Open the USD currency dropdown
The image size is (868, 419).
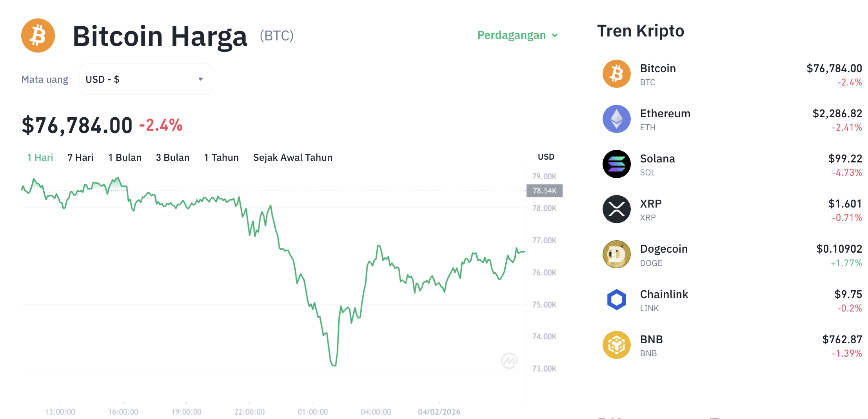click(145, 79)
